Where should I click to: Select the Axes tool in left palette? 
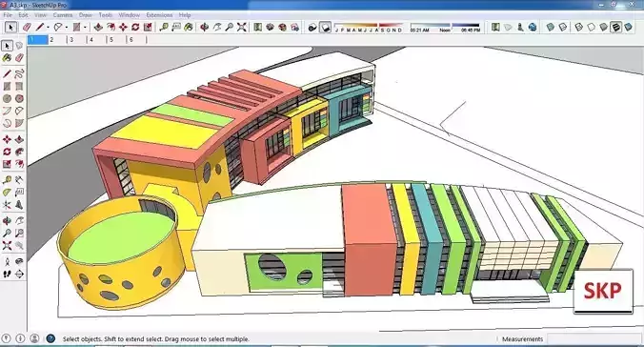(7, 205)
